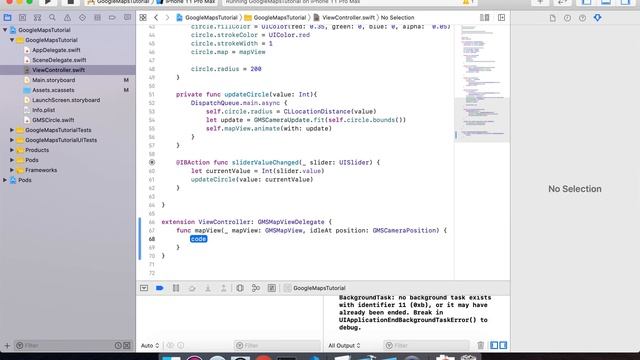This screenshot has width=640, height=360.
Task: Step into in debugger
Action: coord(208,288)
